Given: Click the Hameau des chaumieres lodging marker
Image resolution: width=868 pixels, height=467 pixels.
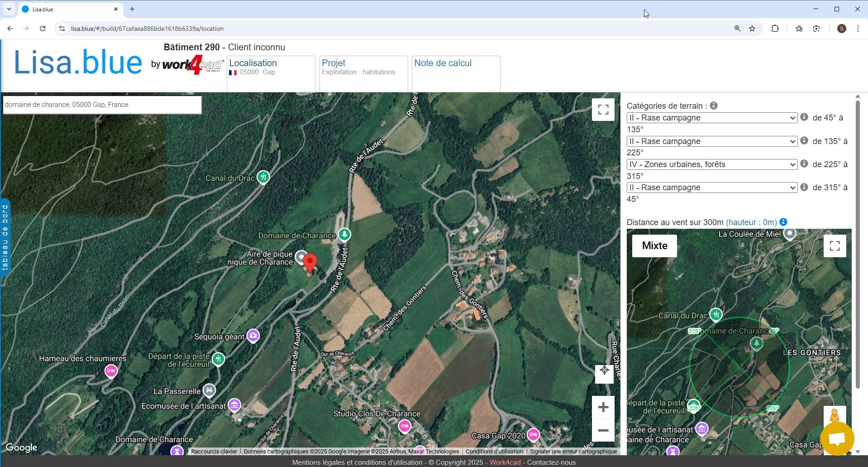Looking at the screenshot, I should (x=111, y=371).
